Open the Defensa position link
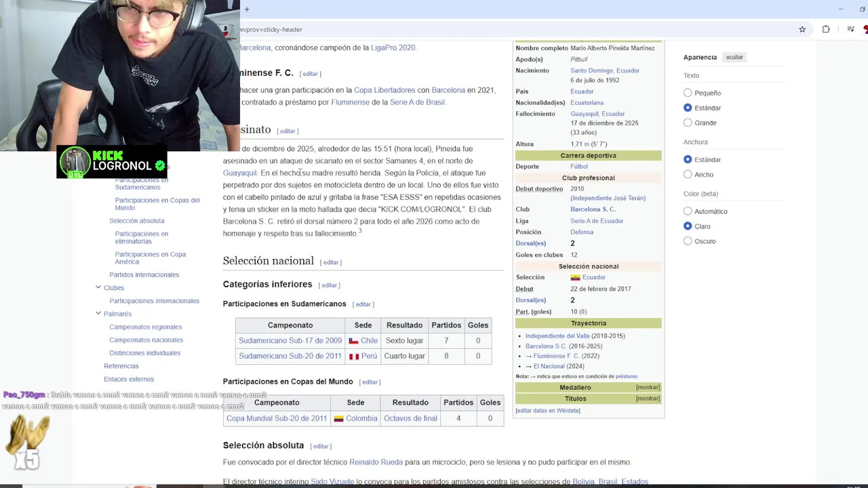The height and width of the screenshot is (488, 868). click(582, 232)
